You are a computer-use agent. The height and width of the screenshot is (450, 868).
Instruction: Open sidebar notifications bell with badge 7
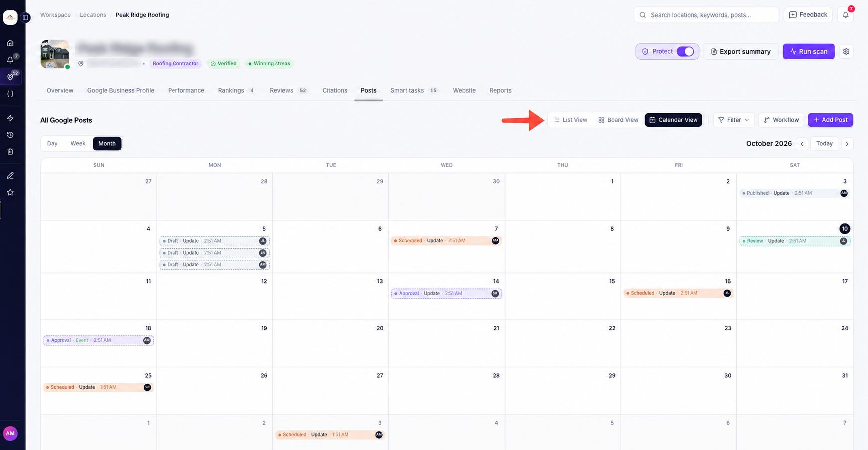pos(10,60)
